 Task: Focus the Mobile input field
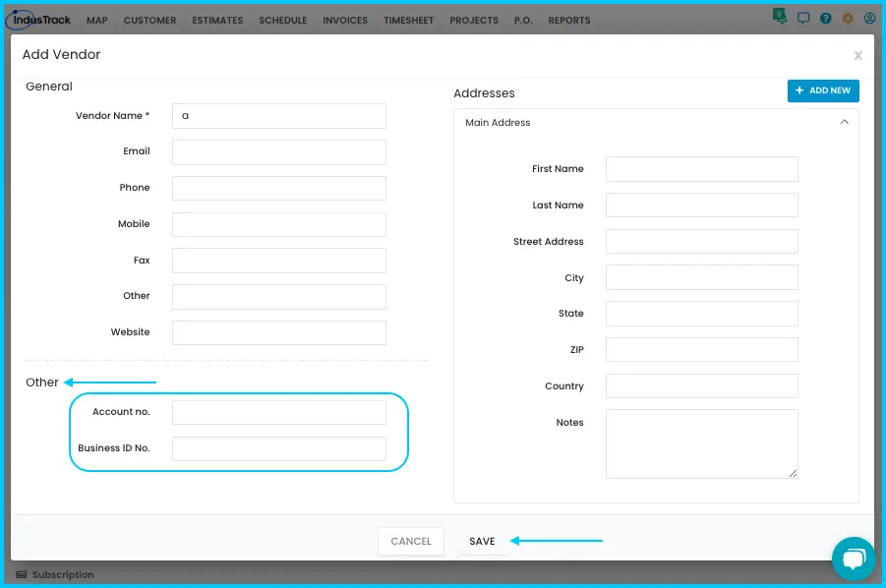[x=279, y=224]
